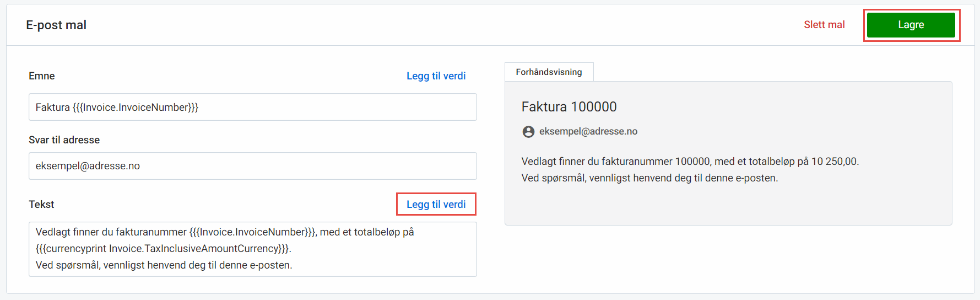This screenshot has height=300, width=980.
Task: Place cursor on Invoice.InvoiceNumber in Emne field
Action: click(136, 108)
